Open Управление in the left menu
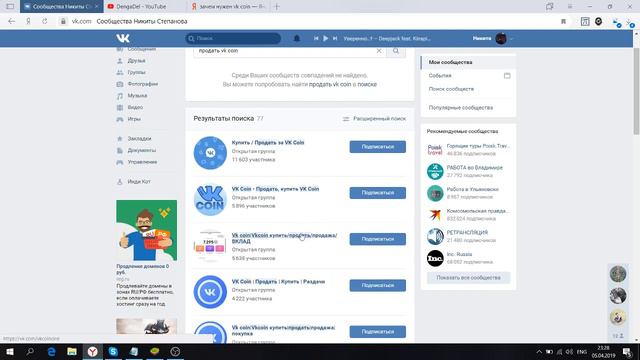 (142, 162)
